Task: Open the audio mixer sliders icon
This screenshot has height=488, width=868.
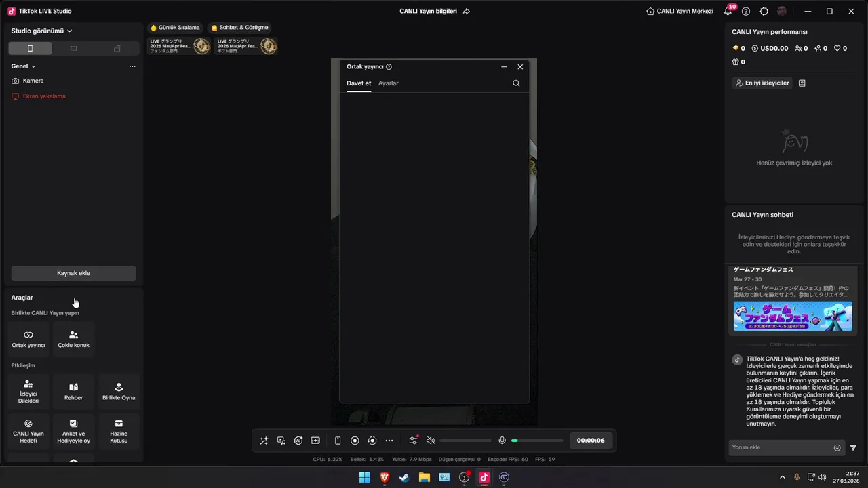Action: tap(413, 441)
